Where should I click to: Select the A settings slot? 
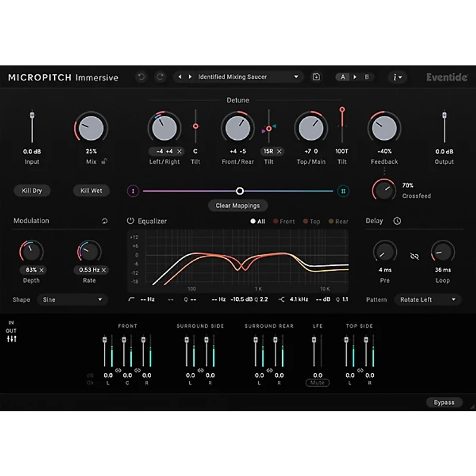click(343, 77)
